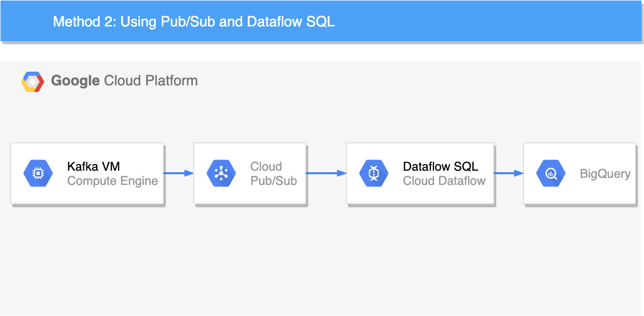Click the arrow between Kafka VM and Pub/Sub
Viewport: 644px width, 316px height.
pyautogui.click(x=179, y=173)
